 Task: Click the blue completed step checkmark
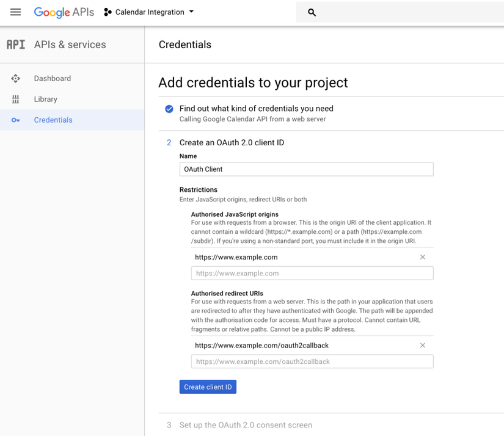coord(169,109)
